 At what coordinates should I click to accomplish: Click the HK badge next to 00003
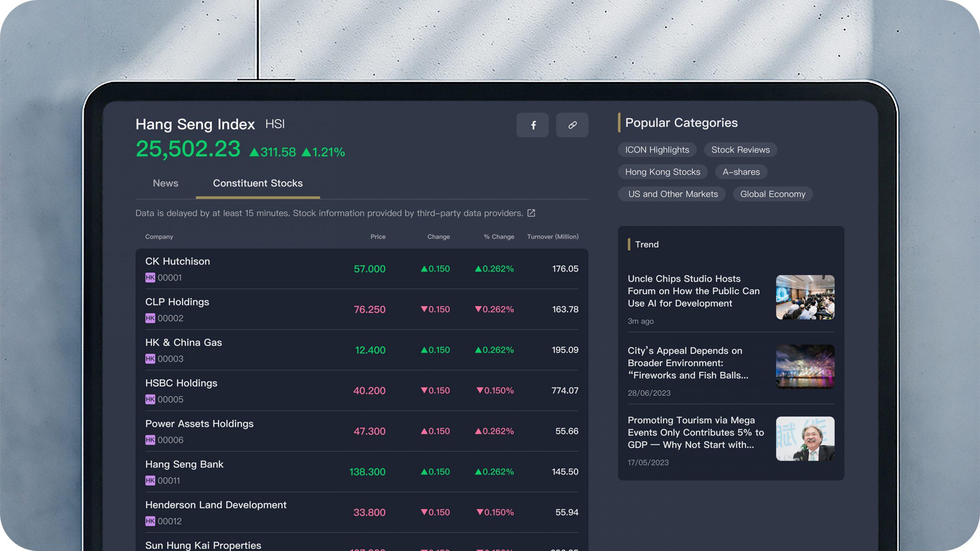click(x=150, y=359)
